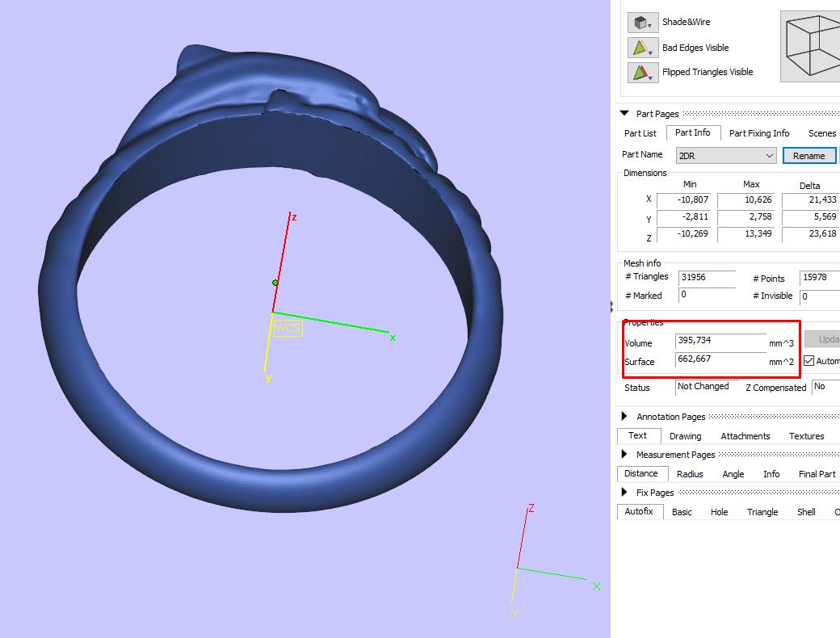The width and height of the screenshot is (840, 638).
Task: Click the yellow WCS label in viewport
Action: (x=288, y=328)
